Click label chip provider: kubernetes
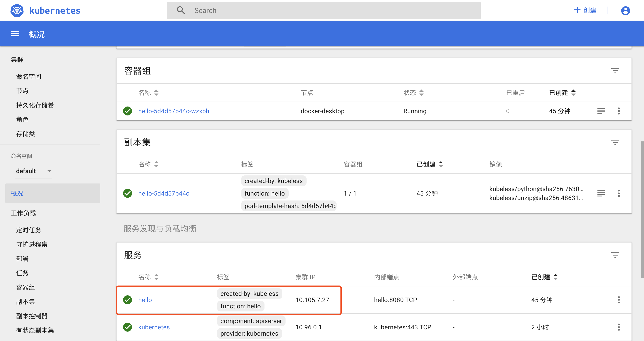Image resolution: width=644 pixels, height=341 pixels. pyautogui.click(x=249, y=333)
